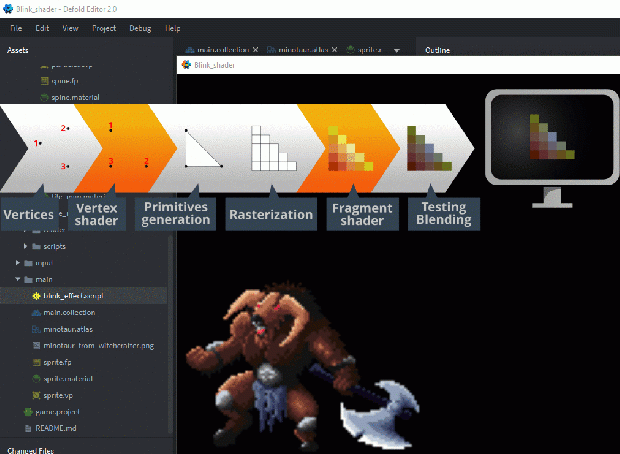Click the minotaur.atlas file icon in Assets
The image size is (620, 454).
[x=36, y=329]
